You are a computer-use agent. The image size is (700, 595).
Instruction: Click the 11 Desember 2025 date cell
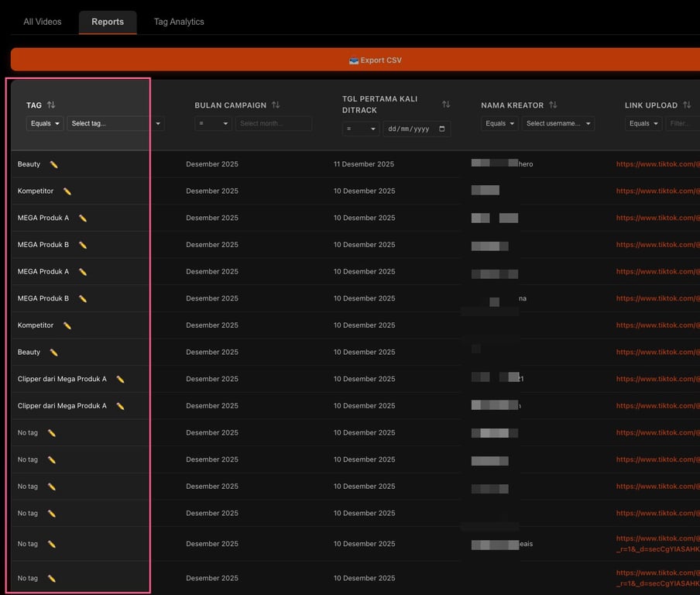[x=364, y=164]
